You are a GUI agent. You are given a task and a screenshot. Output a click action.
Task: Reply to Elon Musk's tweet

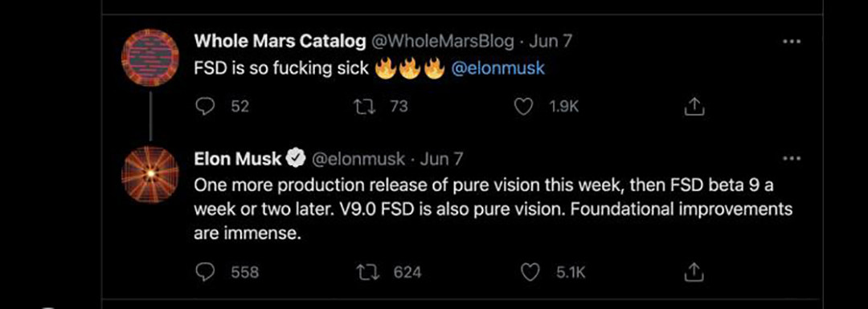pyautogui.click(x=206, y=272)
